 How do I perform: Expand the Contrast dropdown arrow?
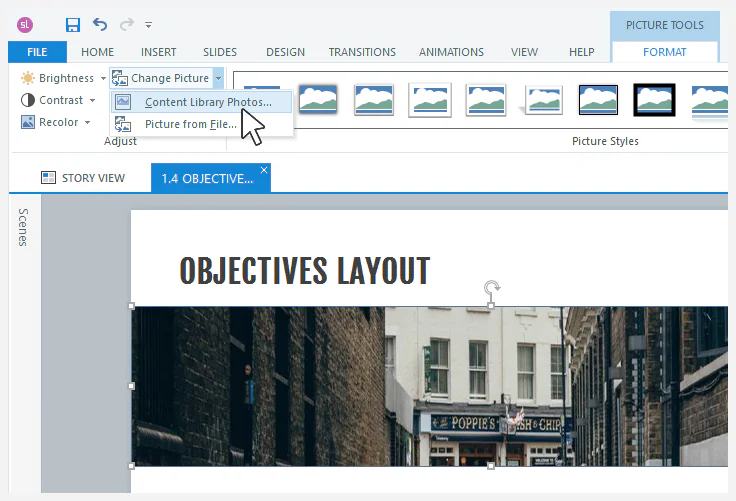click(92, 100)
